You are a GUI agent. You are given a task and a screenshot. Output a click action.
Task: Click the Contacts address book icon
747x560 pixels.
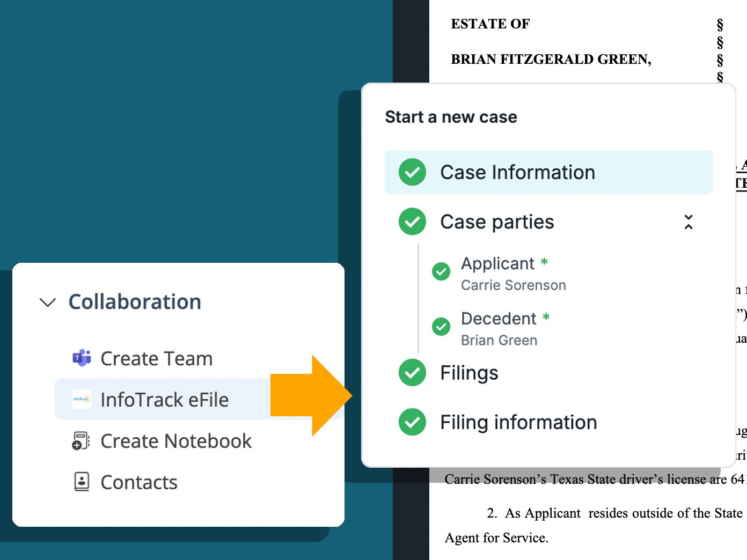[x=80, y=482]
